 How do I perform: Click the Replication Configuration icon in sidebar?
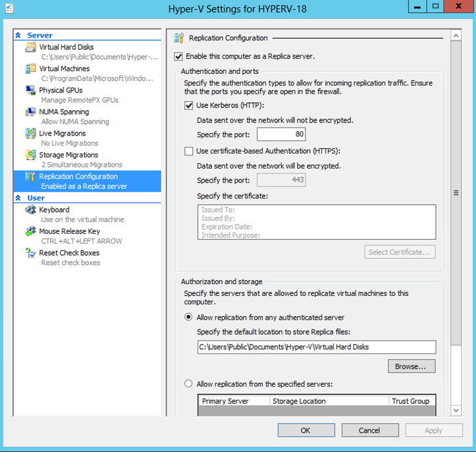pos(31,177)
